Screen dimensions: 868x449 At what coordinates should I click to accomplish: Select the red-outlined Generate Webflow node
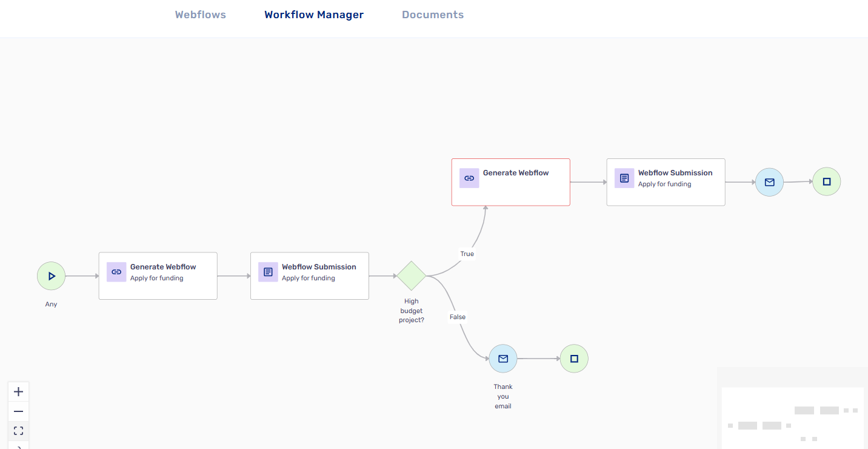coord(510,182)
